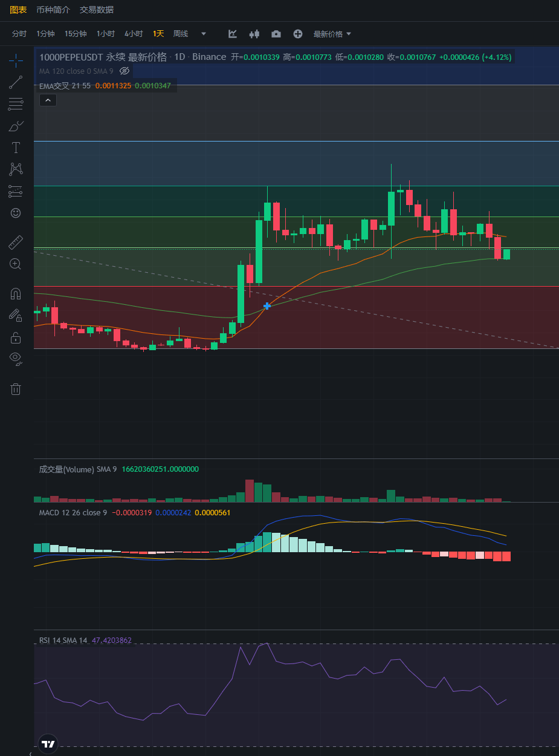The height and width of the screenshot is (756, 559).
Task: Select the ruler measure tool
Action: click(x=16, y=243)
